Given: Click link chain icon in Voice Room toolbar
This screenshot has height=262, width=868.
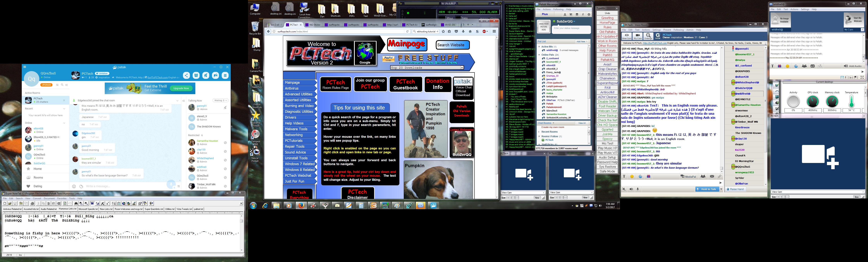Looking at the screenshot, I should 719,176.
